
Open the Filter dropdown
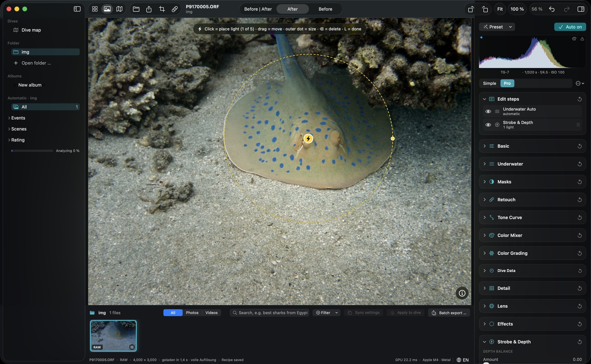pos(326,312)
